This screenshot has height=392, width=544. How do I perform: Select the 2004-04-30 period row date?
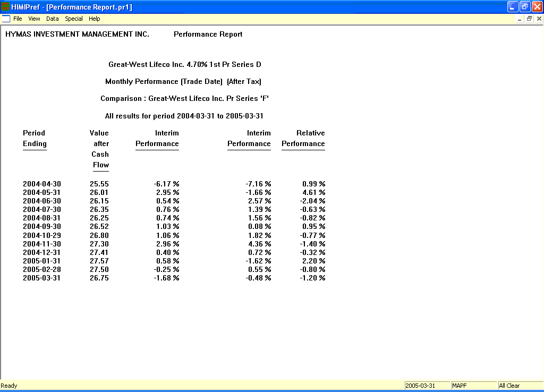42,184
